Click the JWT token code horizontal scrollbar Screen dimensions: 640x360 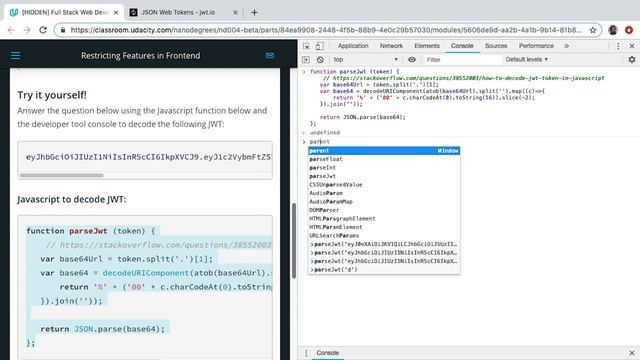pos(61,176)
